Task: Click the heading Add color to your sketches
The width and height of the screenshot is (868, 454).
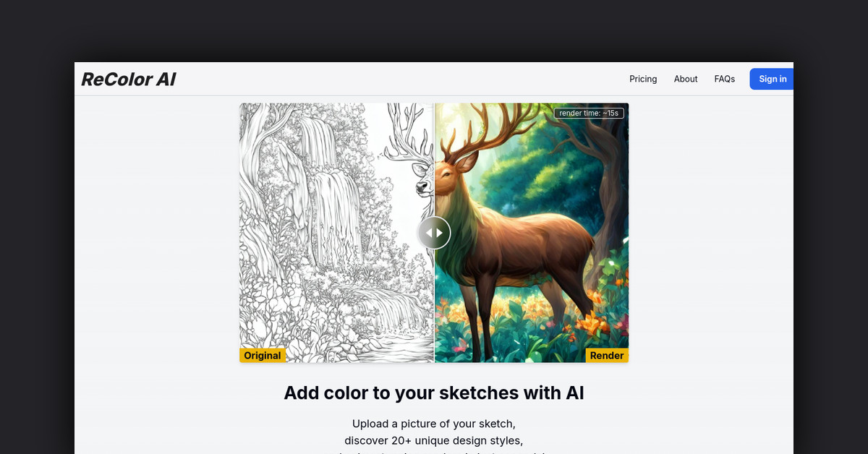Action: [x=434, y=393]
